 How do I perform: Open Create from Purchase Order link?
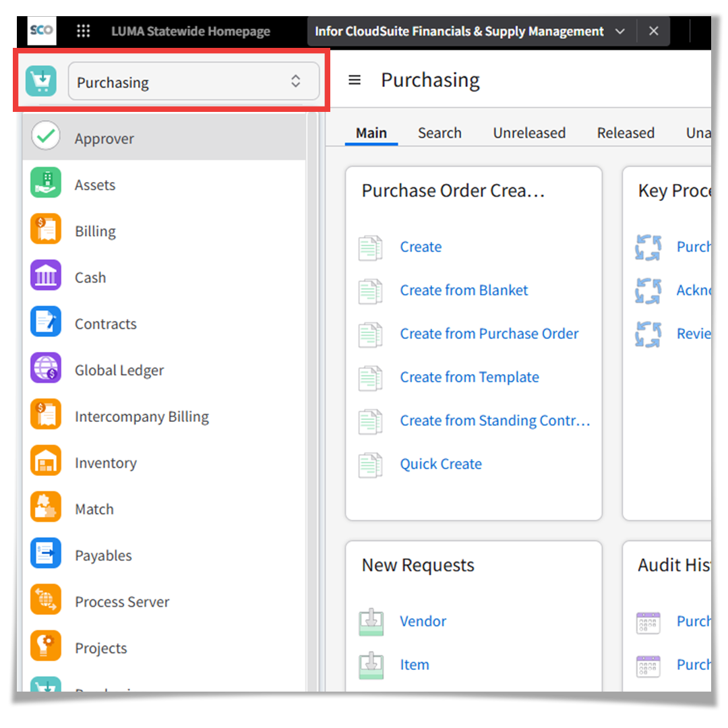click(489, 334)
